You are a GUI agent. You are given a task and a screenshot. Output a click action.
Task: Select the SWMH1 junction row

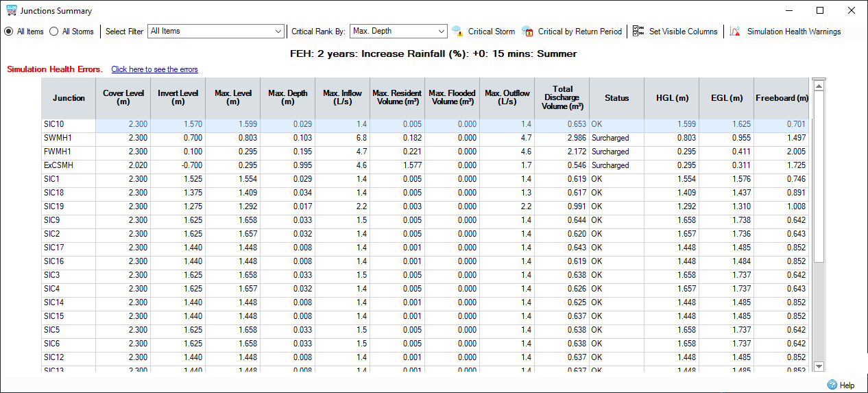(x=425, y=138)
